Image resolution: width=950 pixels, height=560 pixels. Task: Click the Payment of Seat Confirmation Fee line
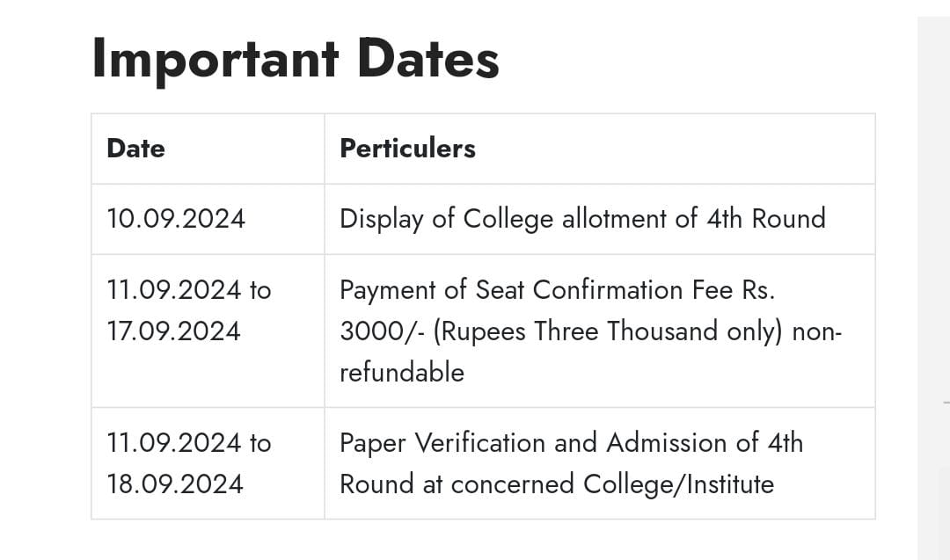558,290
